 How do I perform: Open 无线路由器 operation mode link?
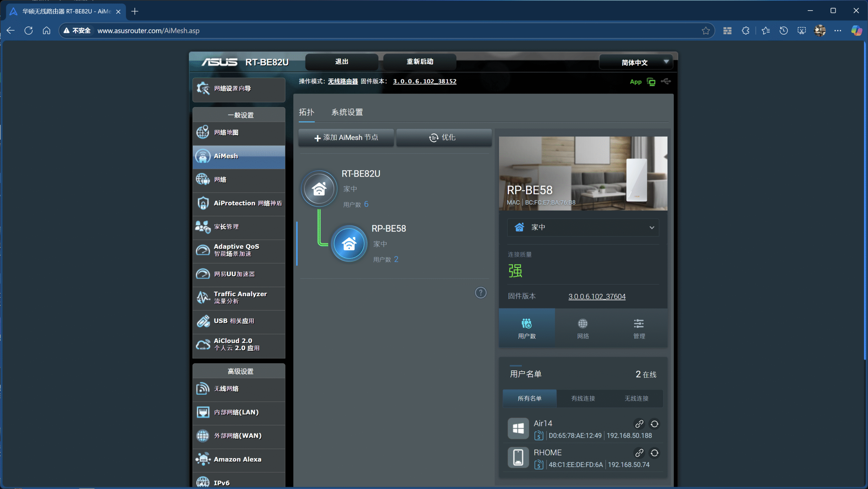(x=343, y=81)
